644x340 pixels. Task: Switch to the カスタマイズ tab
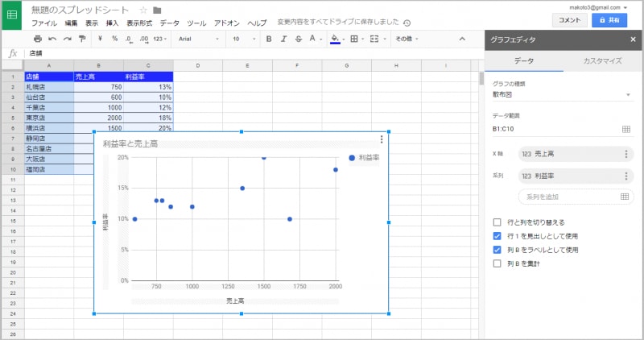[x=601, y=60]
